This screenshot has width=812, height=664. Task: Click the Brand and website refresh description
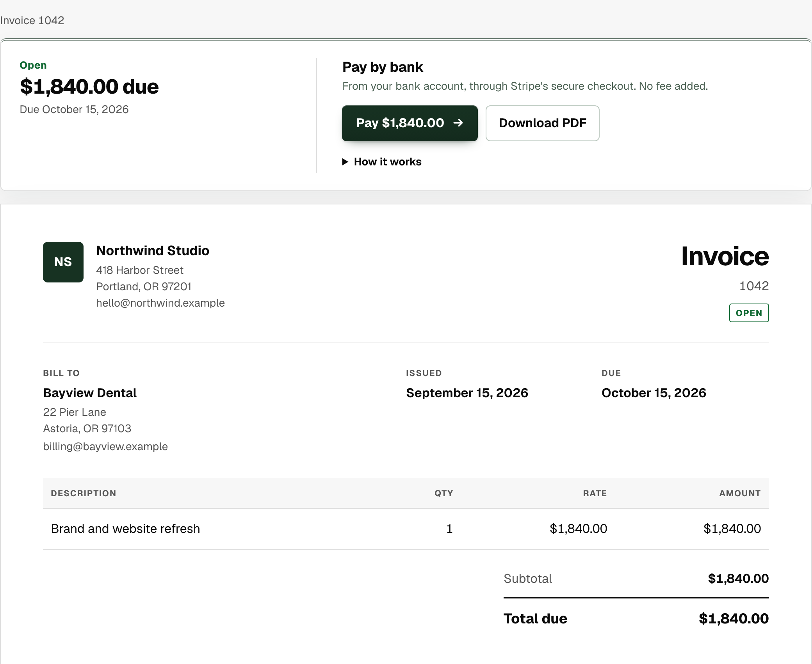[x=125, y=529]
